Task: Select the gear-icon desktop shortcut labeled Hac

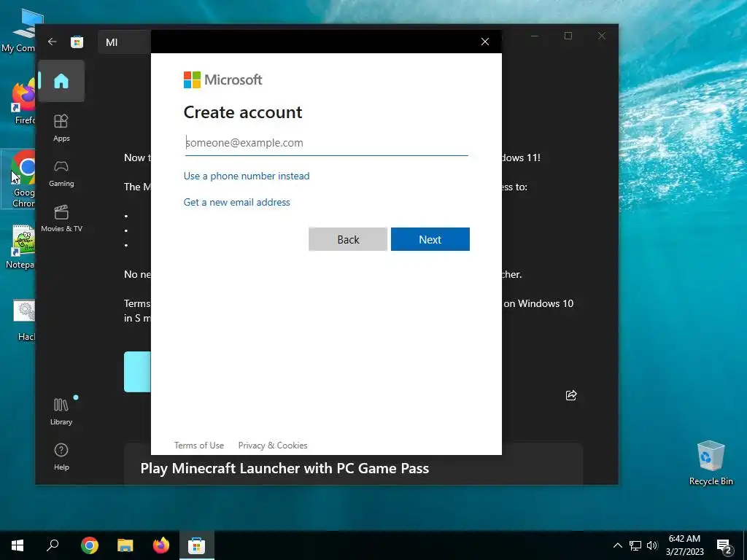Action: click(x=25, y=321)
